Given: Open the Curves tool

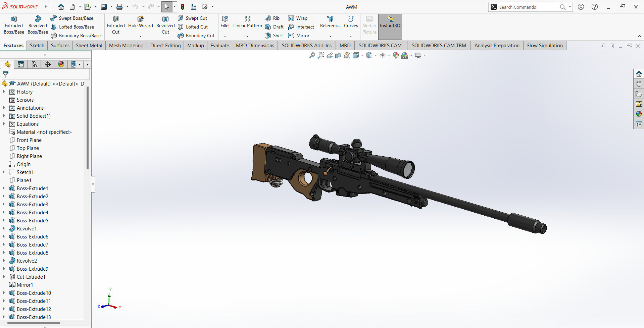Looking at the screenshot, I should tap(351, 22).
